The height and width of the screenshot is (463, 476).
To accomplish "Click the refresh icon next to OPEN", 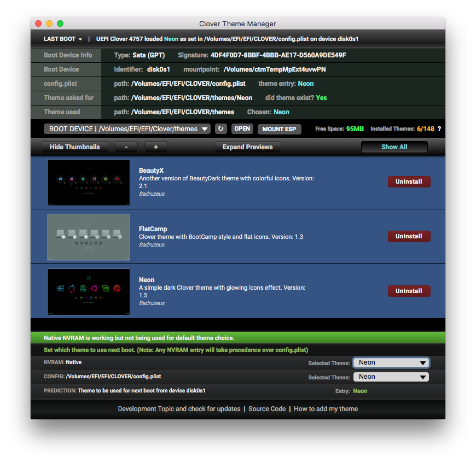I will pyautogui.click(x=220, y=129).
